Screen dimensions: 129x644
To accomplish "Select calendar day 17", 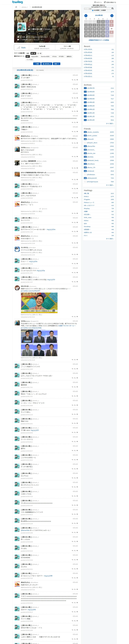I will (x=107, y=29).
